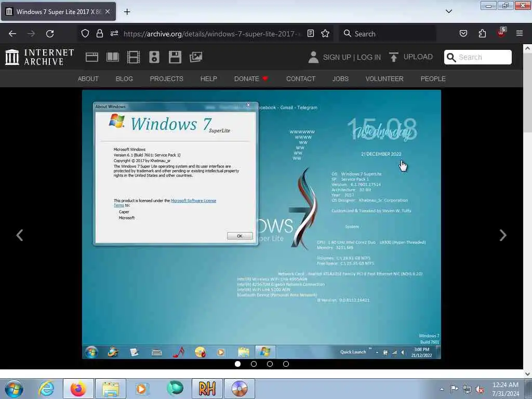Click the Internet Archive logo
This screenshot has width=532, height=399.
[39, 57]
